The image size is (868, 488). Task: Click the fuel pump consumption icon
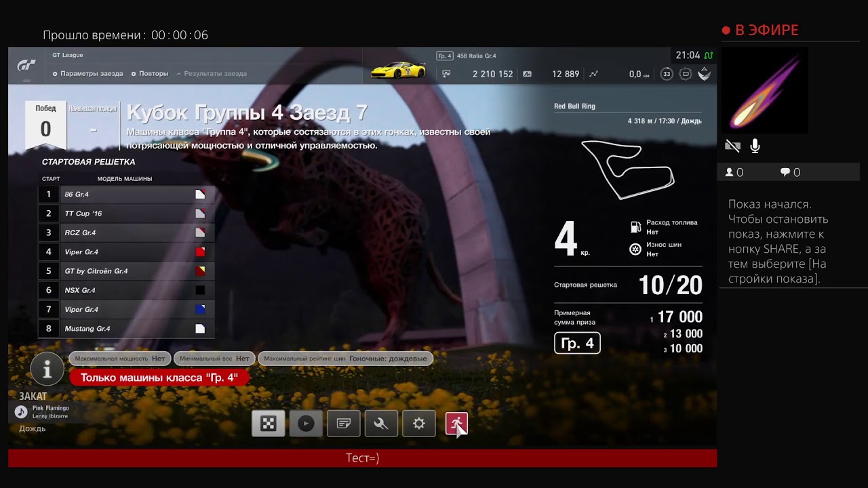[635, 227]
